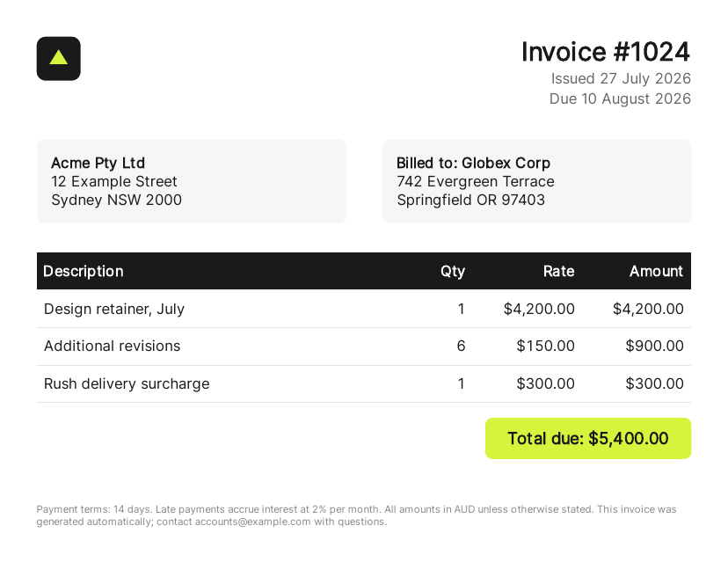Select the Invoice #1024 heading
The height and width of the screenshot is (562, 728).
606,52
